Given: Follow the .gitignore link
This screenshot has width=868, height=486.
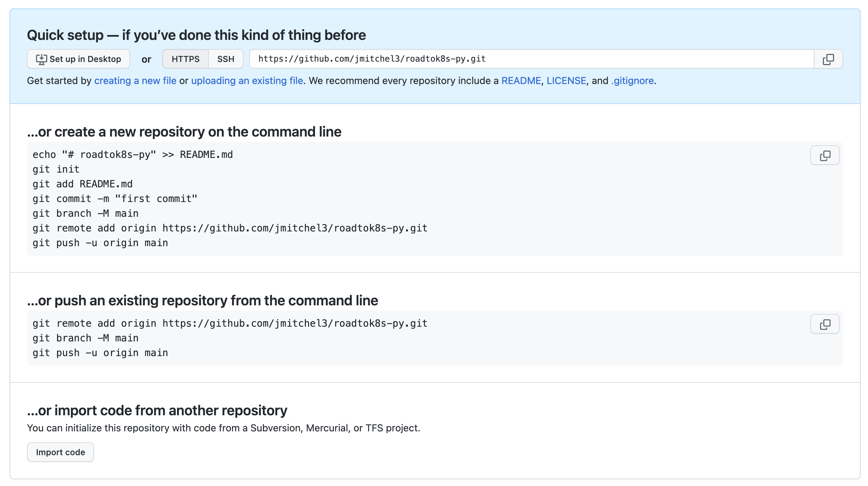Looking at the screenshot, I should [x=632, y=81].
